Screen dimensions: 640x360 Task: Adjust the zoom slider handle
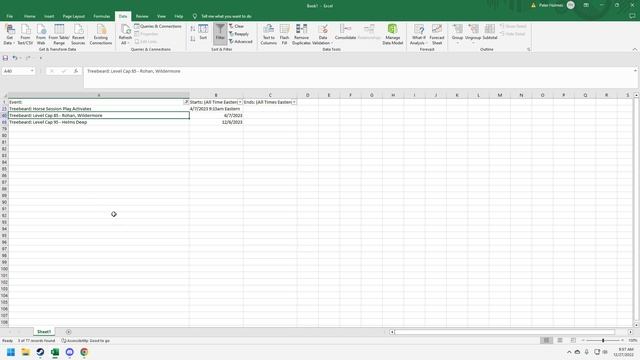click(x=603, y=340)
